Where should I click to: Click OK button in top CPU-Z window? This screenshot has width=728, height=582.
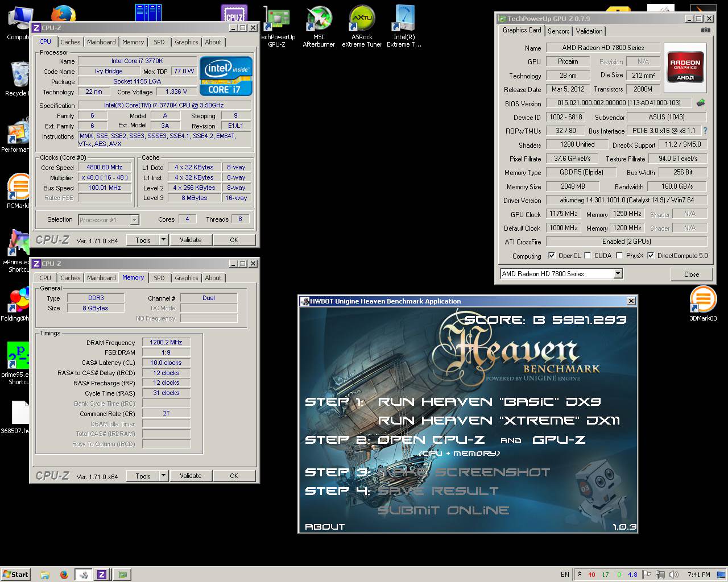pyautogui.click(x=234, y=240)
